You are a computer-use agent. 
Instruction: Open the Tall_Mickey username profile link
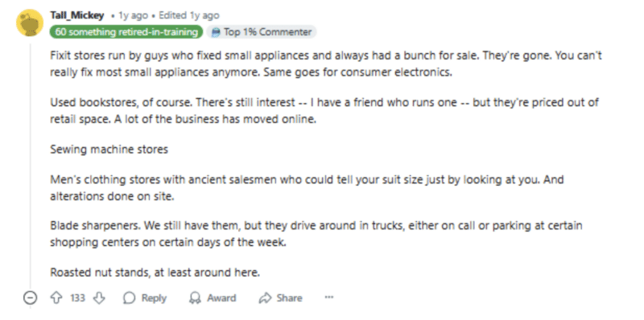[x=76, y=15]
